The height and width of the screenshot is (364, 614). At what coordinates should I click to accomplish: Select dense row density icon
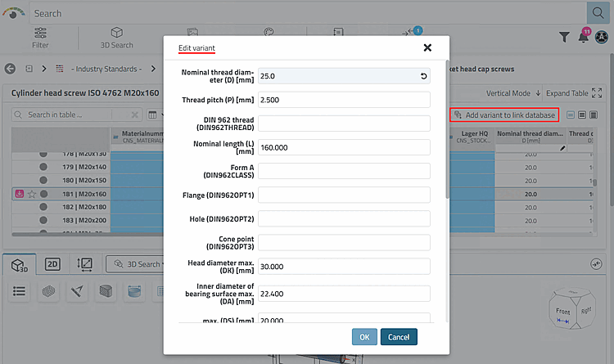[594, 115]
